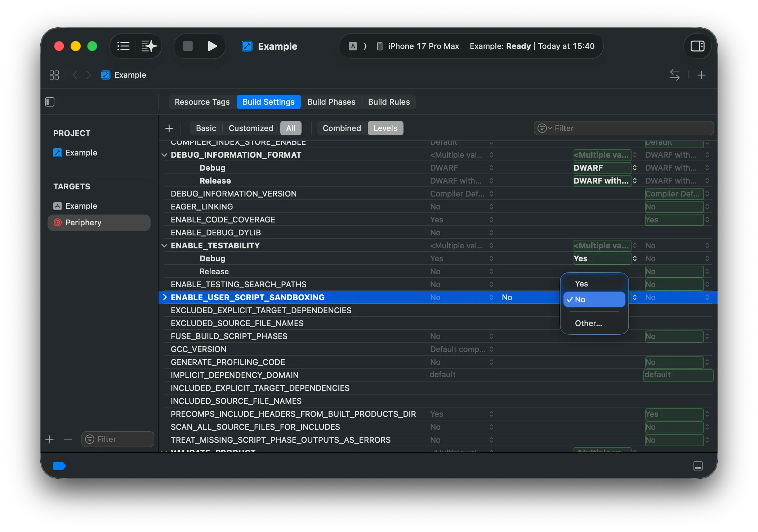Switch to Combined view

342,128
